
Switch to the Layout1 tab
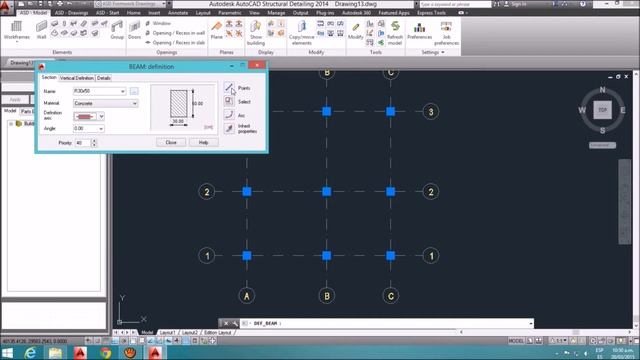tap(167, 333)
